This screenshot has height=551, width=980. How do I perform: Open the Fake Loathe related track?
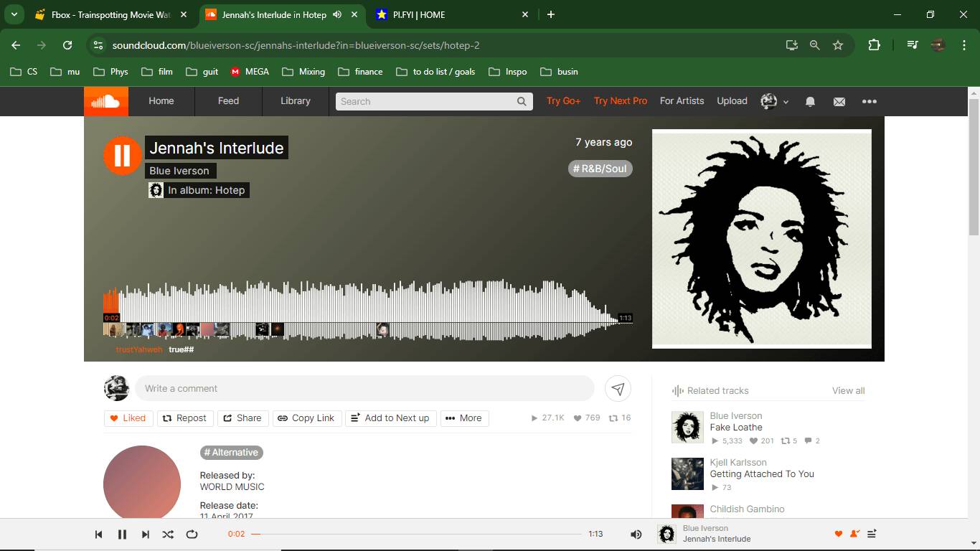736,428
